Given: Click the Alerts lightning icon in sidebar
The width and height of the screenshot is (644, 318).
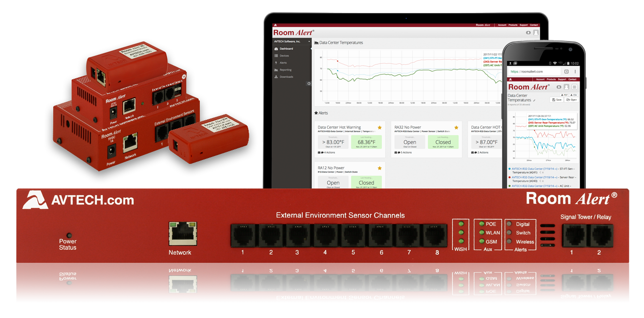Looking at the screenshot, I should point(276,63).
